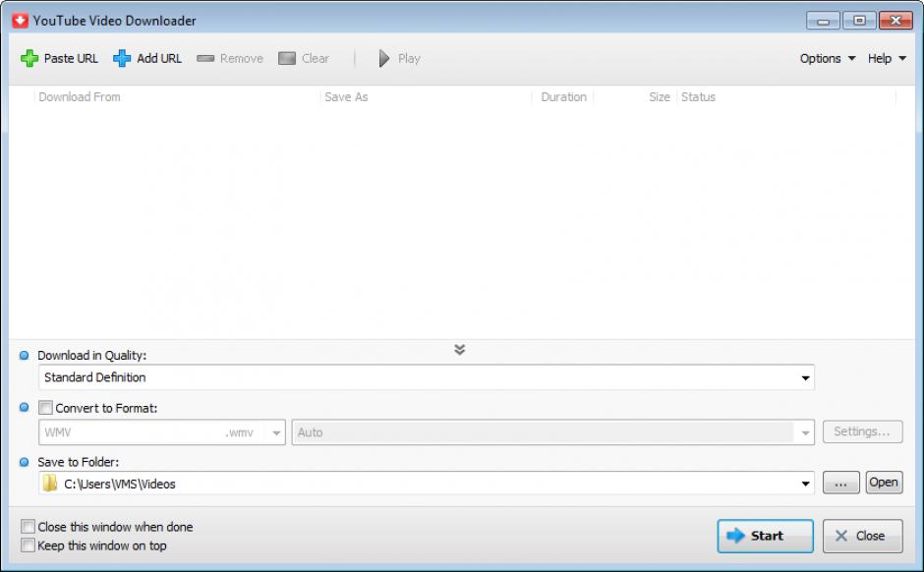Click the Status column header
924x572 pixels.
click(786, 97)
